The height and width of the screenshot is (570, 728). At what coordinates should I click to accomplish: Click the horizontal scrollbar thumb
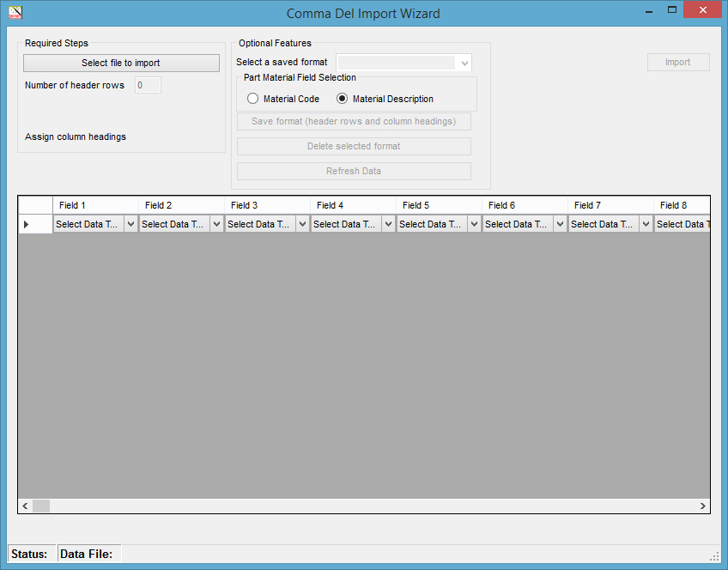click(x=41, y=506)
